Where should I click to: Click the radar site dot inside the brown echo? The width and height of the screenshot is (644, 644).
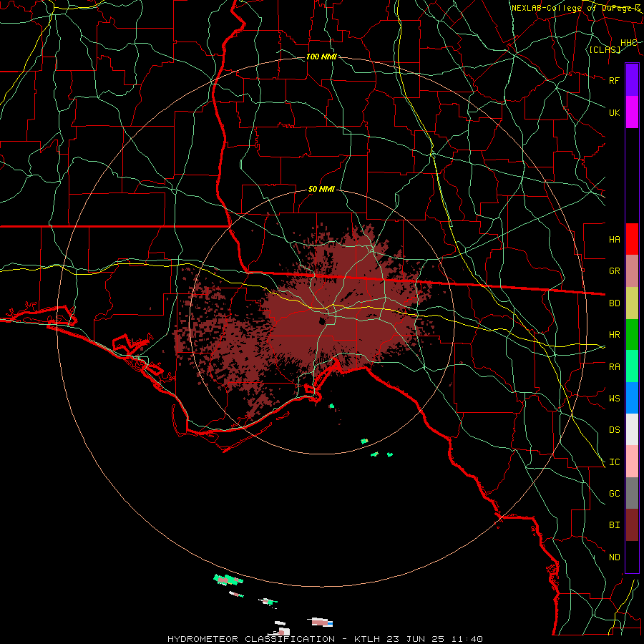(323, 321)
